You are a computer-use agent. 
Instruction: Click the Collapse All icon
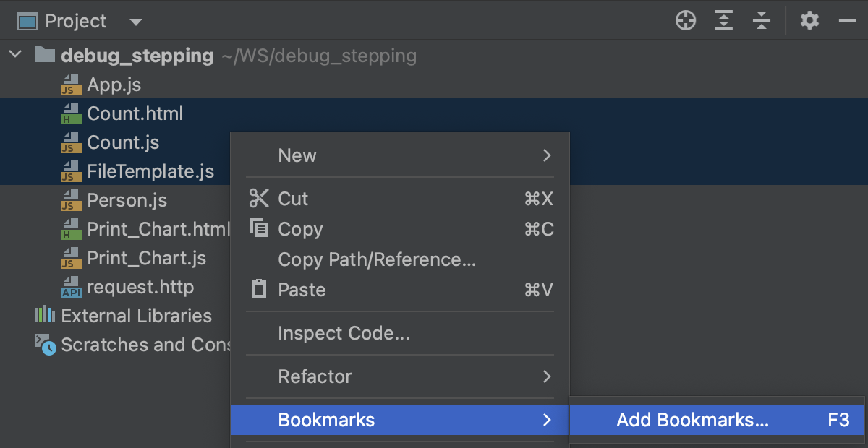coord(762,20)
